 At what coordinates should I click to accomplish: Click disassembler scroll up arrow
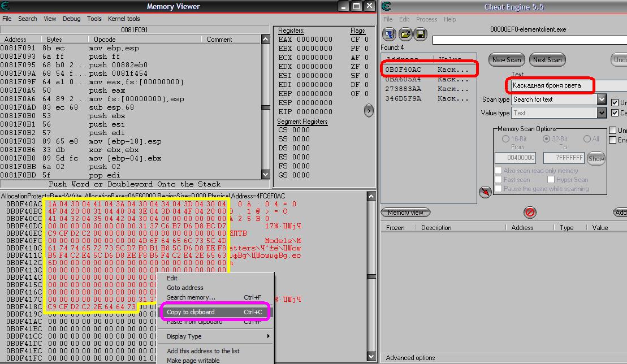[266, 39]
